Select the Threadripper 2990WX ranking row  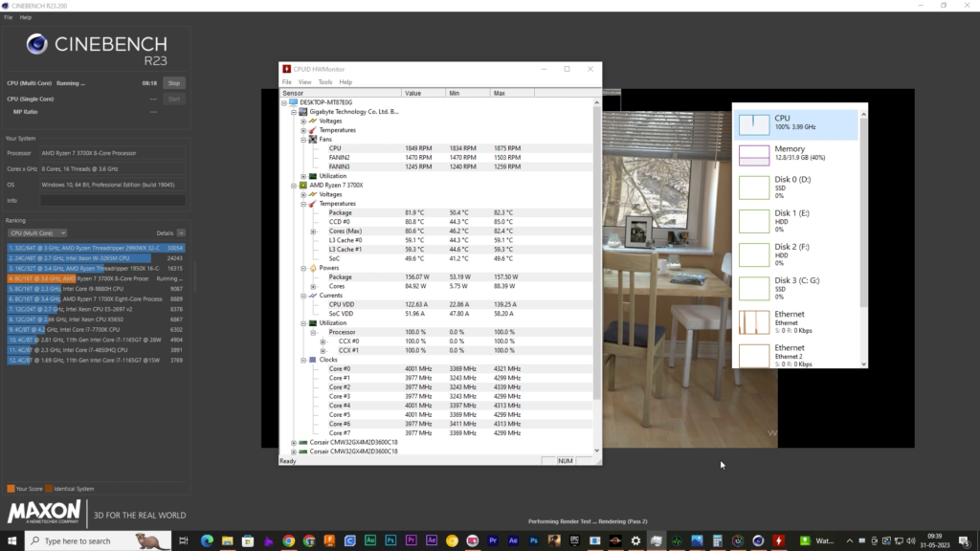96,248
